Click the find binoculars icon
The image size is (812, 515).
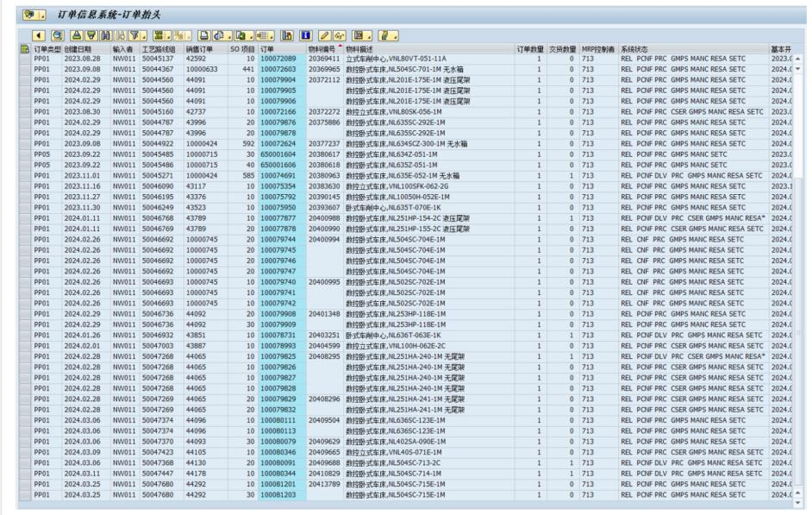click(x=103, y=35)
